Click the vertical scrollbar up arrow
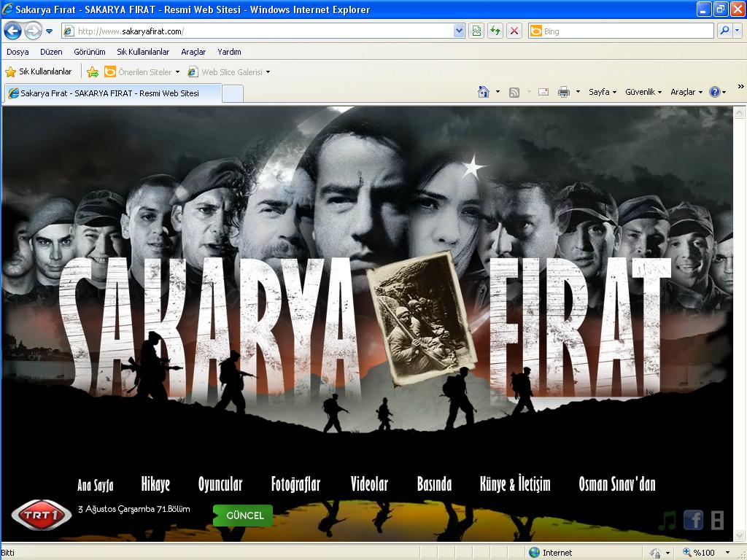Image resolution: width=747 pixels, height=560 pixels. [x=740, y=112]
